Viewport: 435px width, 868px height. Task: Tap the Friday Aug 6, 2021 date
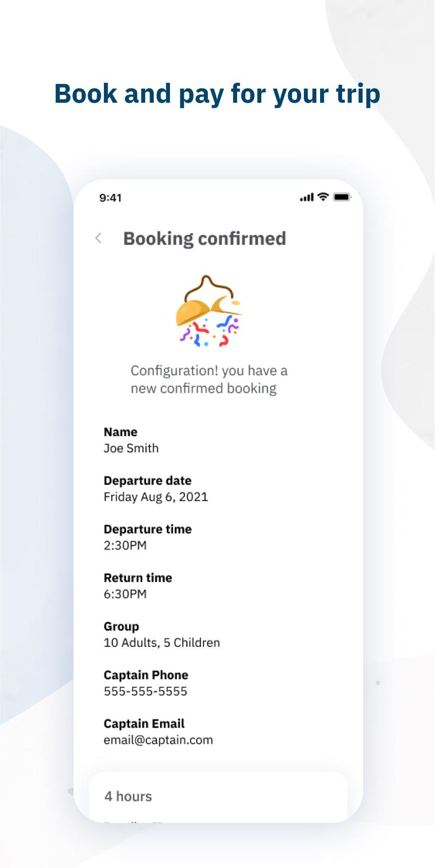coord(156,497)
